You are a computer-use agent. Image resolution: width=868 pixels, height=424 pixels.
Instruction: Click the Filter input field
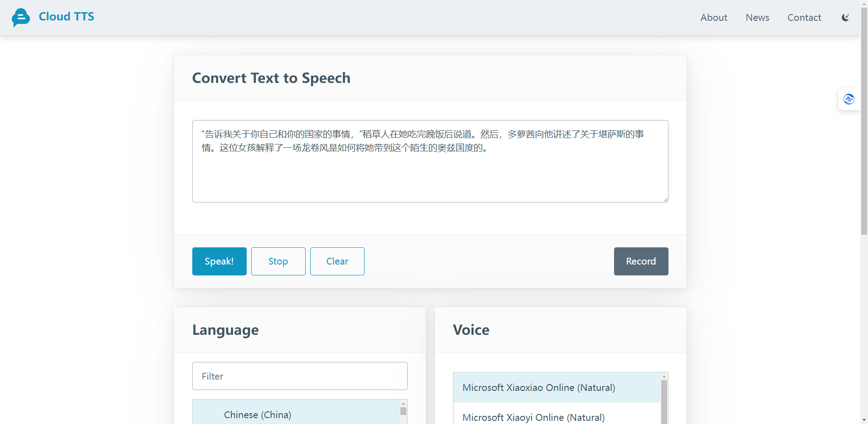(300, 376)
